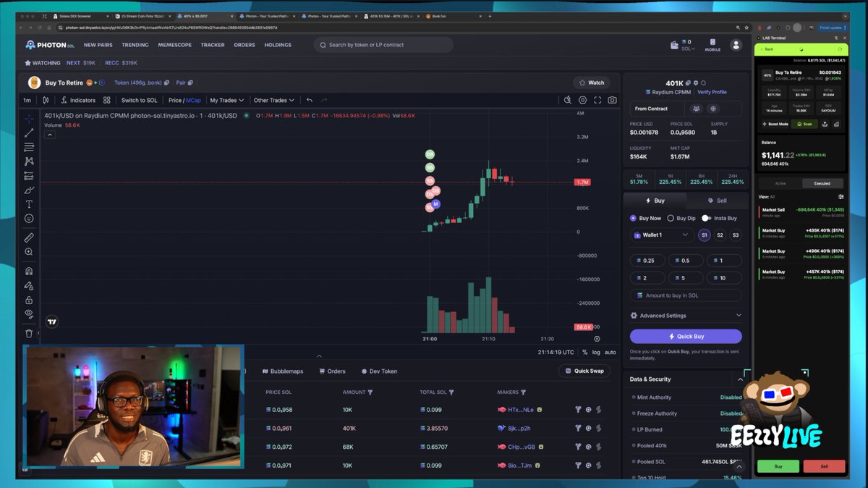The width and height of the screenshot is (868, 488).
Task: Open the SOL balance dropdown
Action: tap(688, 49)
